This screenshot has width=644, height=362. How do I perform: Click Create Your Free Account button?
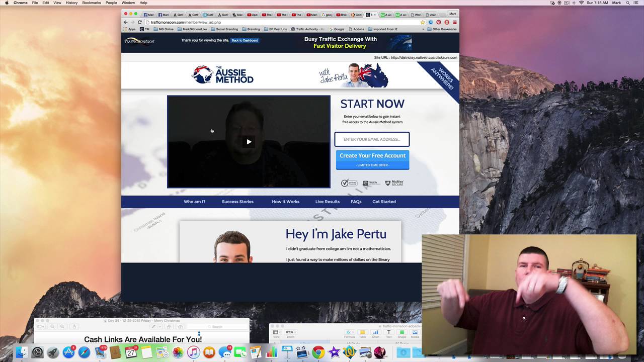(372, 159)
